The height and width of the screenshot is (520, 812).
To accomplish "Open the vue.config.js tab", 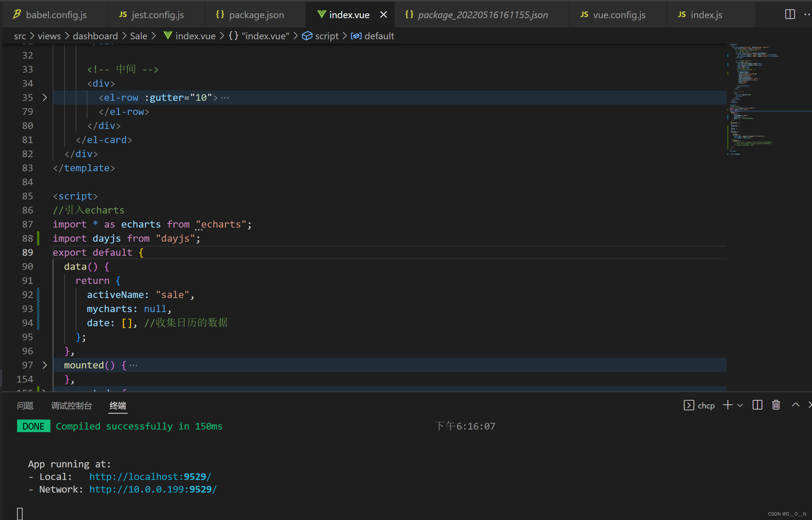I will click(618, 15).
